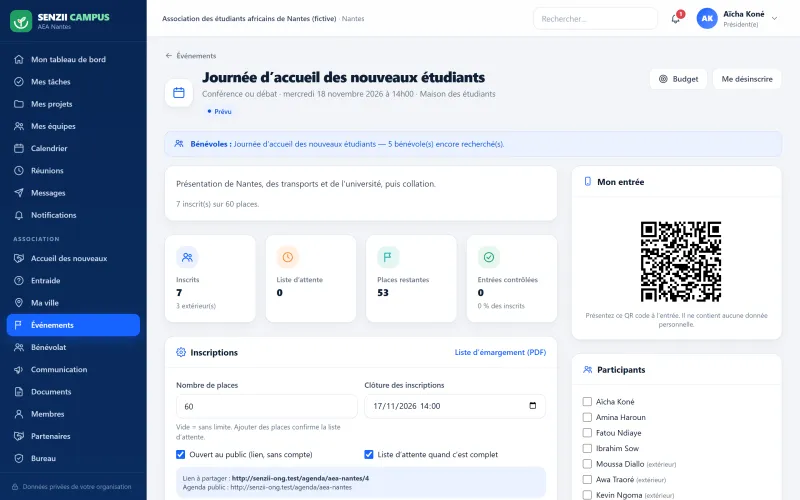
Task: Click the megaphone icon beside Communication
Action: 19,369
